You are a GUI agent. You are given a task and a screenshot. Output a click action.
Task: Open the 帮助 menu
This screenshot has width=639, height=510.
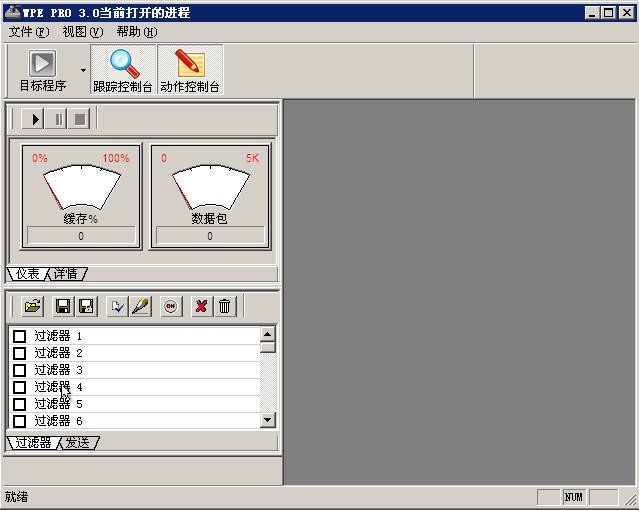(x=136, y=32)
